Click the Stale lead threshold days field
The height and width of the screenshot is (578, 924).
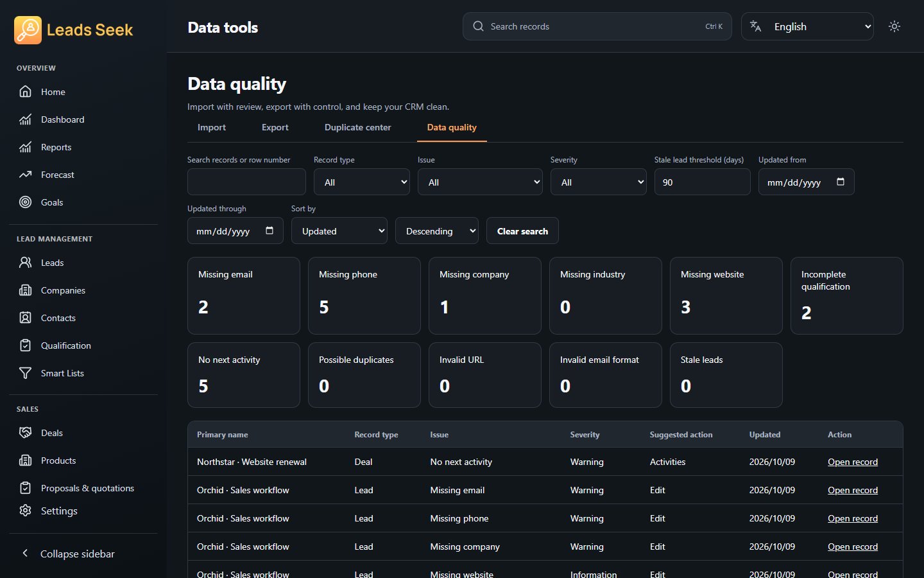tap(703, 182)
